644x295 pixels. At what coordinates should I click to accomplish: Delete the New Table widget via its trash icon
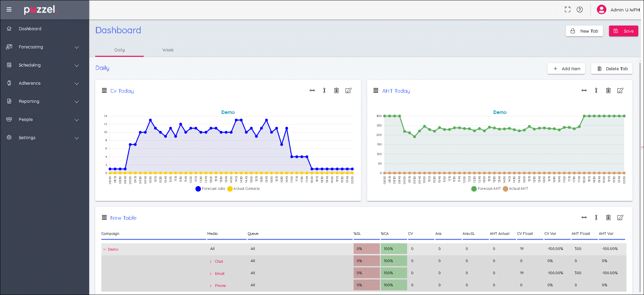(608, 217)
